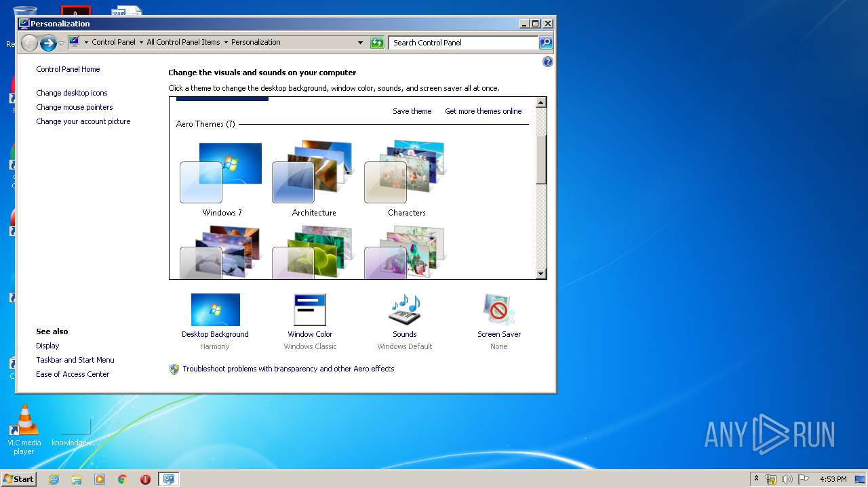Click the grayed Back arrow button
The width and height of the screenshot is (868, 488).
pyautogui.click(x=29, y=43)
